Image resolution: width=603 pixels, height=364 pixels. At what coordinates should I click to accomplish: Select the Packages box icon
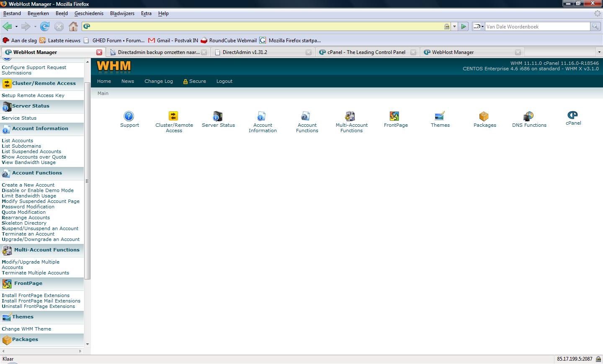click(484, 116)
